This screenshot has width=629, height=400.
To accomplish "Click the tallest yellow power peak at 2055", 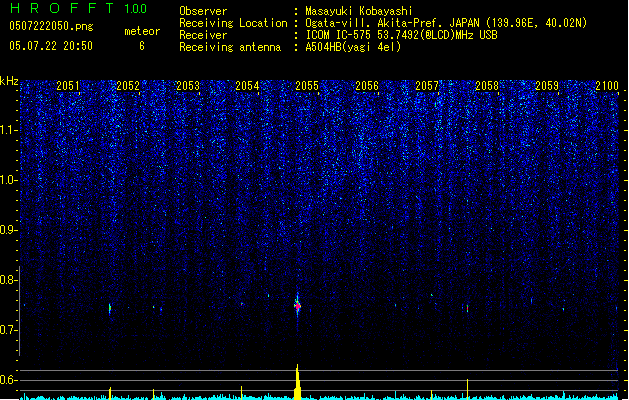I will (x=297, y=382).
